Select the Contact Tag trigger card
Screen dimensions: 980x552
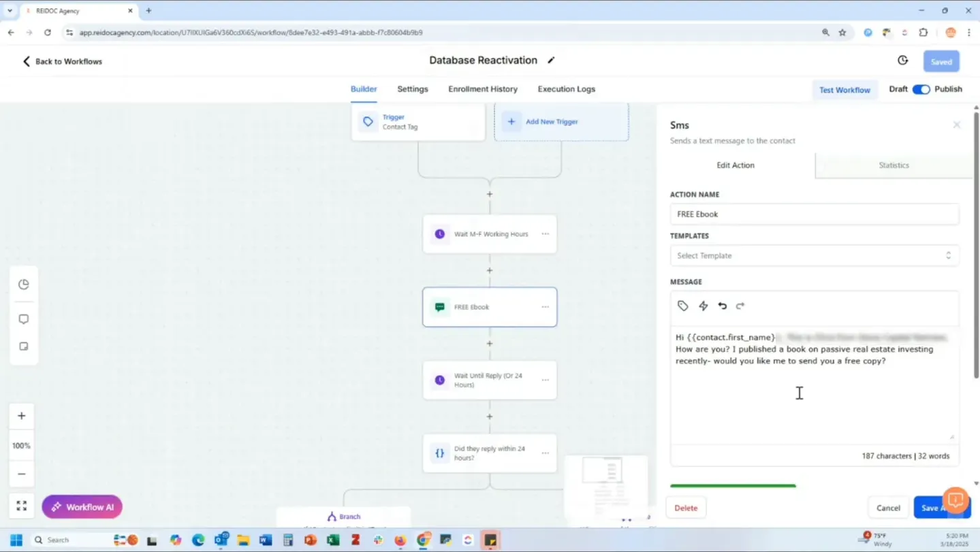pos(418,122)
